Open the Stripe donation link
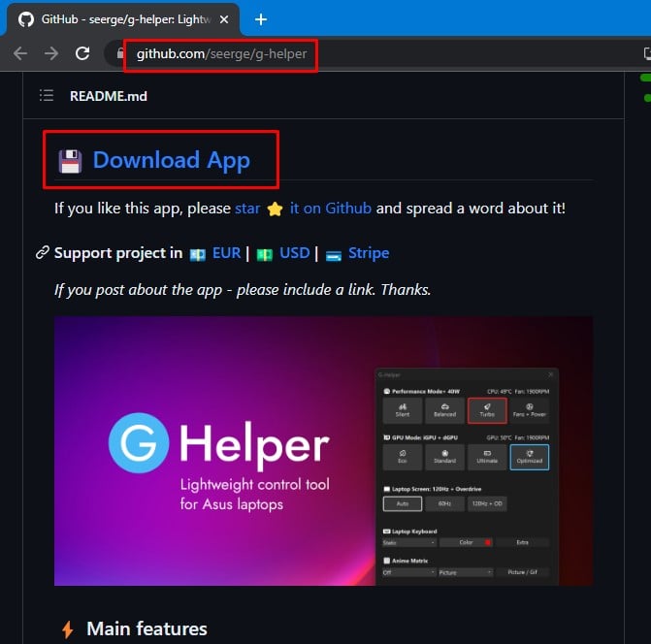The height and width of the screenshot is (644, 651). coord(369,253)
